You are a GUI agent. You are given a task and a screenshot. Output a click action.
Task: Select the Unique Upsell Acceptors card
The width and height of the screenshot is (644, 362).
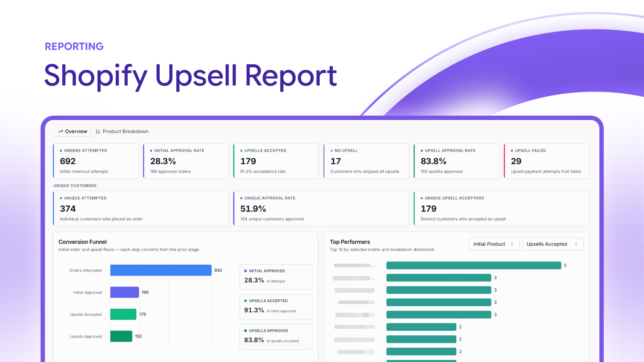501,208
